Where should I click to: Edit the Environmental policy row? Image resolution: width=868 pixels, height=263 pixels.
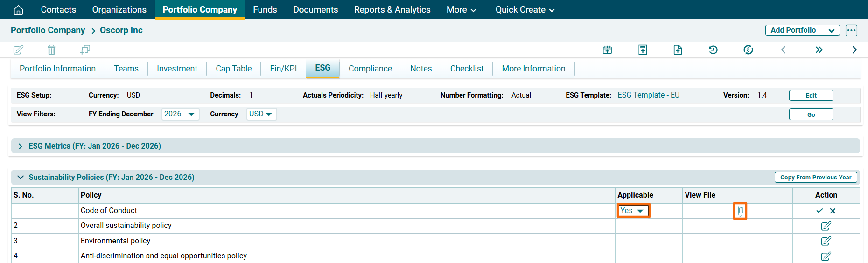[x=826, y=241]
